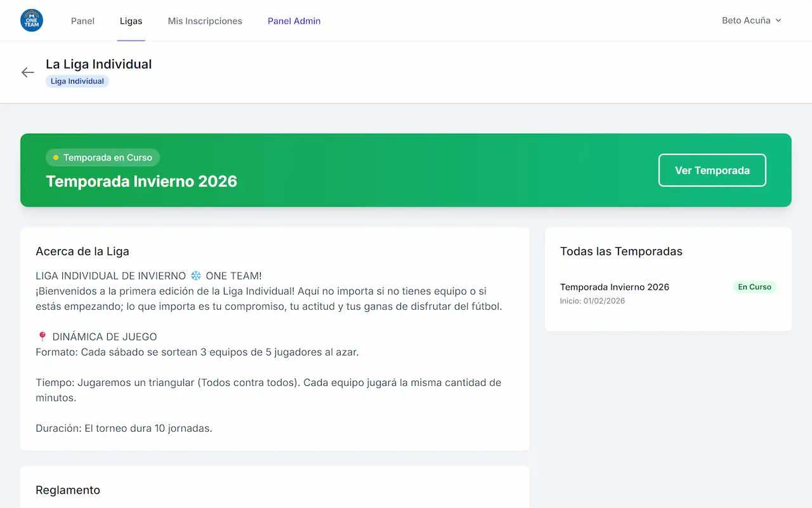The width and height of the screenshot is (812, 508).
Task: Click the pin emoji next to DINÁMICA DE JUEGO
Action: pyautogui.click(x=41, y=337)
